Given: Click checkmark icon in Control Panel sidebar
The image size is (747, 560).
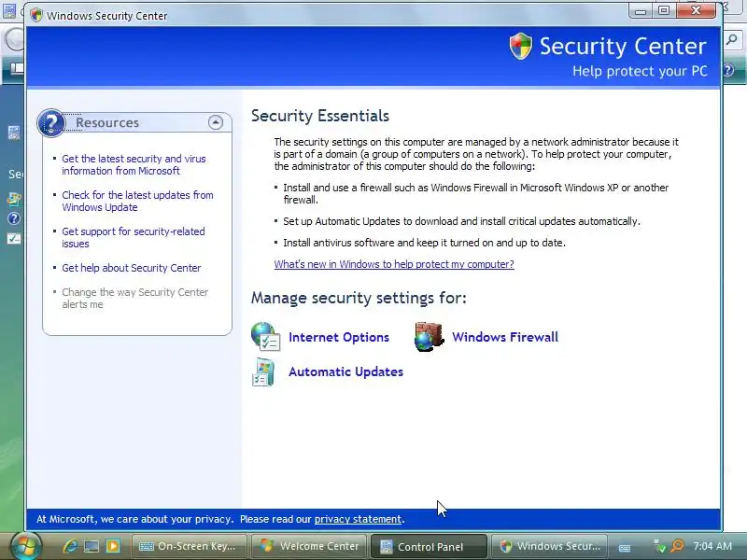Looking at the screenshot, I should [14, 239].
